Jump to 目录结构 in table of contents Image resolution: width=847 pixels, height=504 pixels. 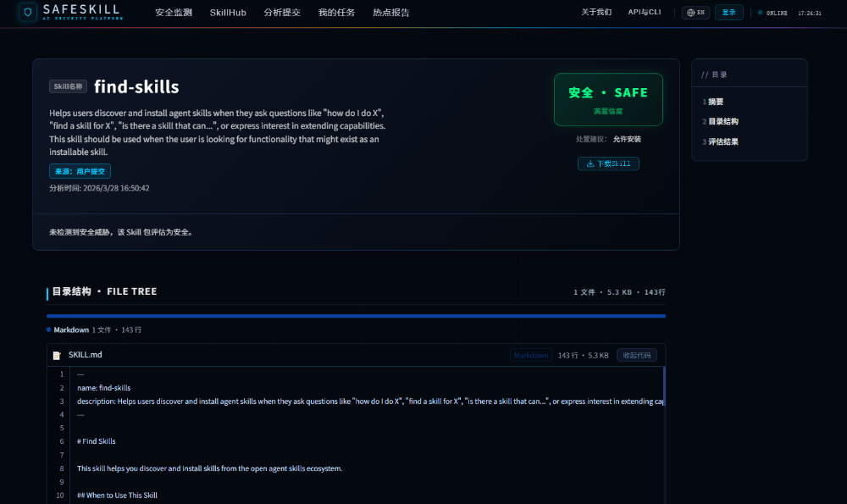point(722,122)
